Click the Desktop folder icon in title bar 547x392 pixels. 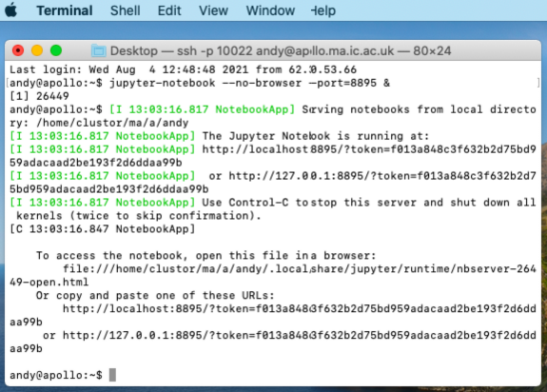pyautogui.click(x=98, y=51)
